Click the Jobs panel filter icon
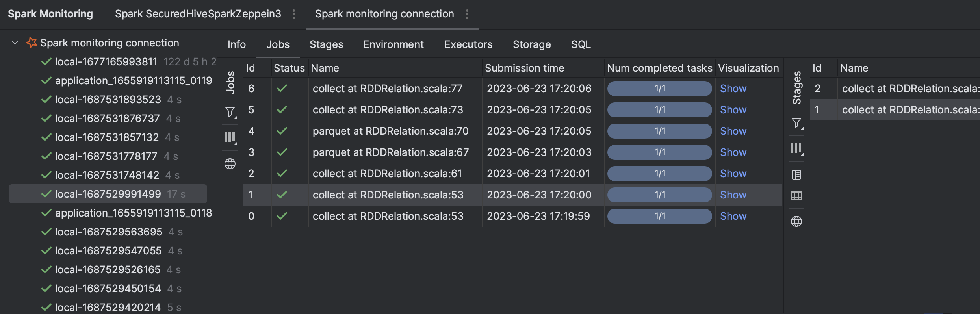Image resolution: width=980 pixels, height=315 pixels. pyautogui.click(x=230, y=112)
